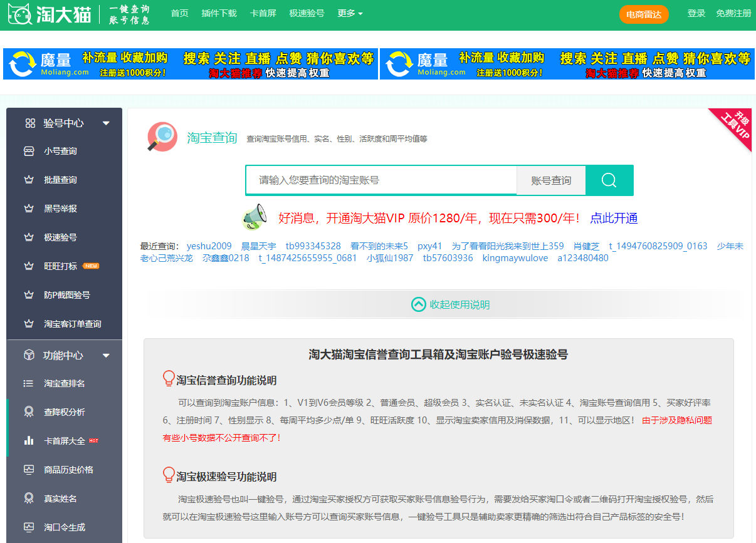
Task: Click the left 魔量 banner advertisement
Action: pyautogui.click(x=191, y=64)
